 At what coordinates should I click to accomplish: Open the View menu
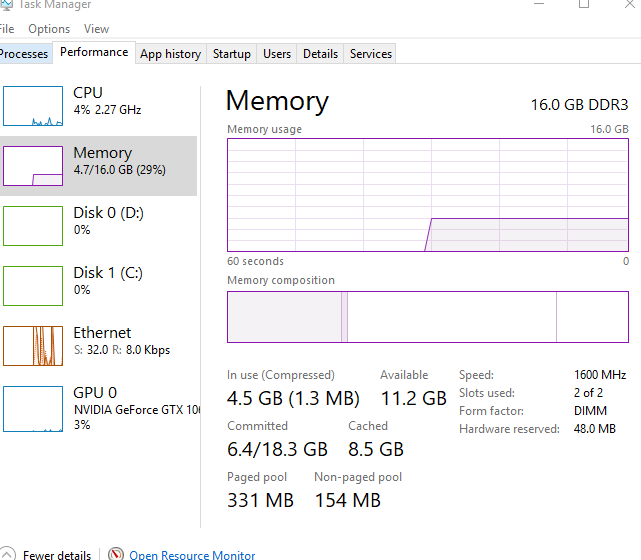pyautogui.click(x=97, y=29)
